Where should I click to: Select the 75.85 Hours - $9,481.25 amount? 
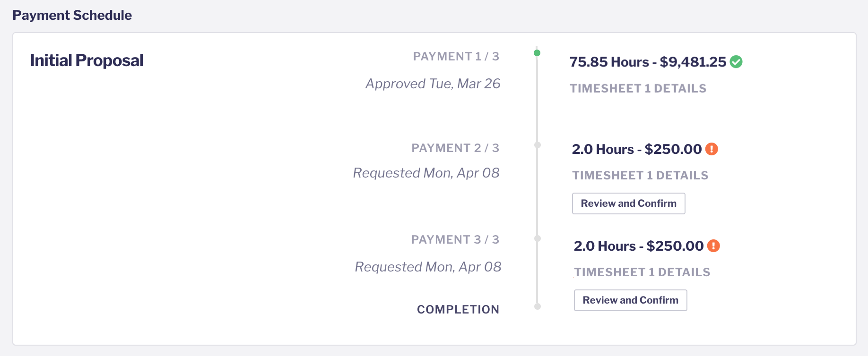(648, 62)
